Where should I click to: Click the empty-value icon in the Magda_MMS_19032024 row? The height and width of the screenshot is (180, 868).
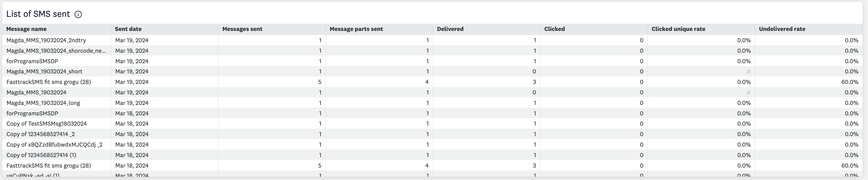[x=748, y=92]
